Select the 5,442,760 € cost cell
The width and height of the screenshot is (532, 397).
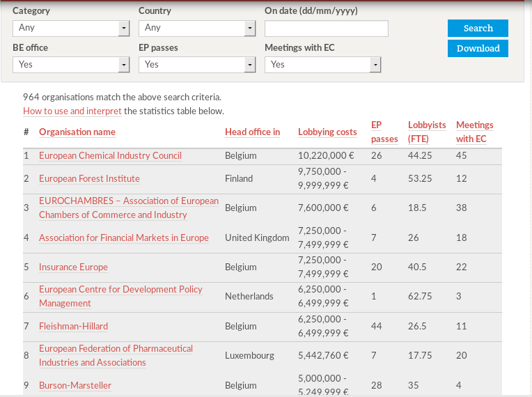[x=323, y=355]
